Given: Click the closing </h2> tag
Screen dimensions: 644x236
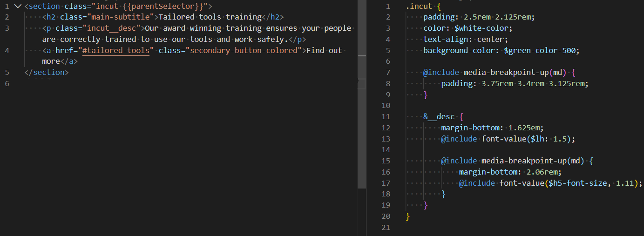Looking at the screenshot, I should (272, 17).
